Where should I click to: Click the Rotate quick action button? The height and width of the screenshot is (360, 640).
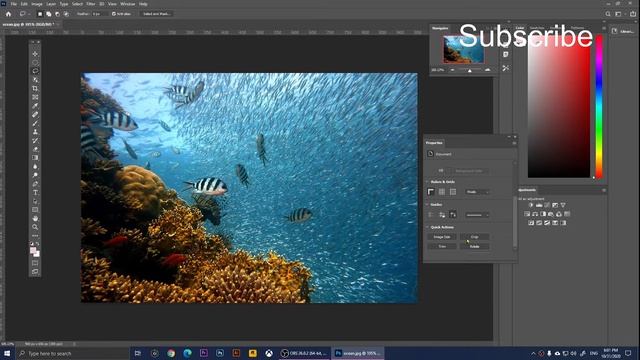pyautogui.click(x=474, y=247)
